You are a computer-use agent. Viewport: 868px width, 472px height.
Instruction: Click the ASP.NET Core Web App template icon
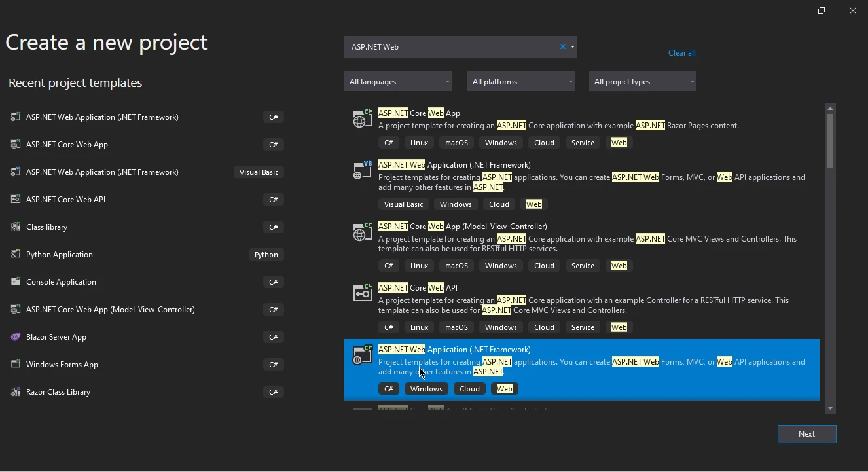click(x=362, y=119)
